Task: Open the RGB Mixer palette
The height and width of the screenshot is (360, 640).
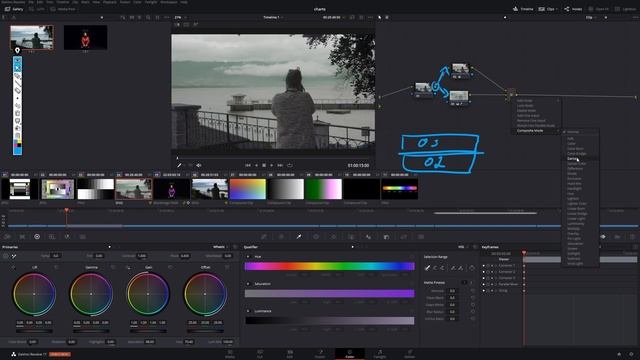Action: click(x=67, y=237)
